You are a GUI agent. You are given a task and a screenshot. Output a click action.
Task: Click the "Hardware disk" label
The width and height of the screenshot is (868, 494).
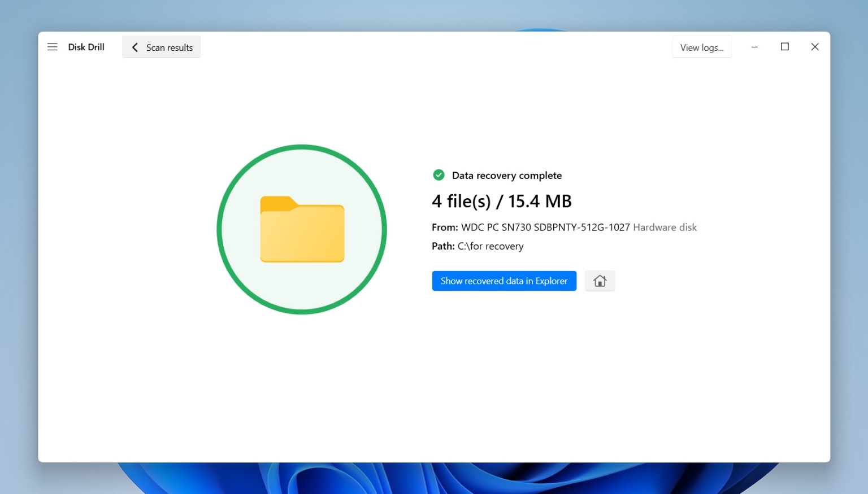coord(665,228)
